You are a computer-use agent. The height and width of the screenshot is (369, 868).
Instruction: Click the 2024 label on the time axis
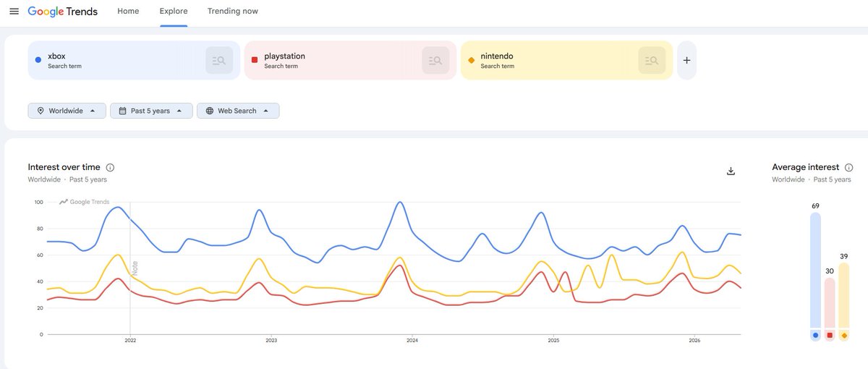click(x=412, y=340)
